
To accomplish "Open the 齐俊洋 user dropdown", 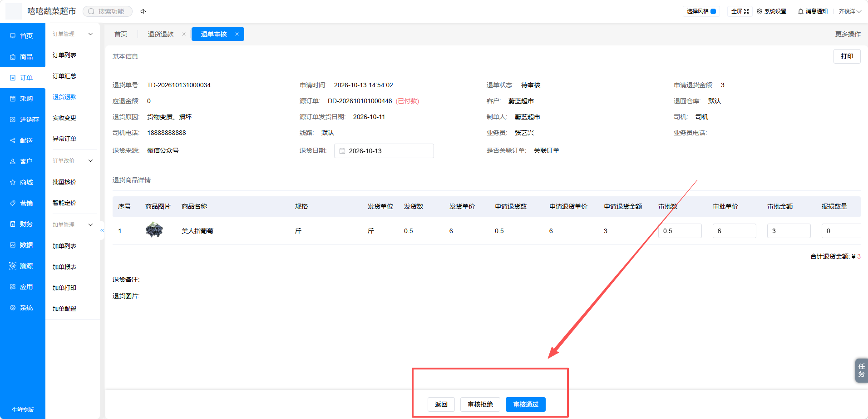I will (x=850, y=11).
